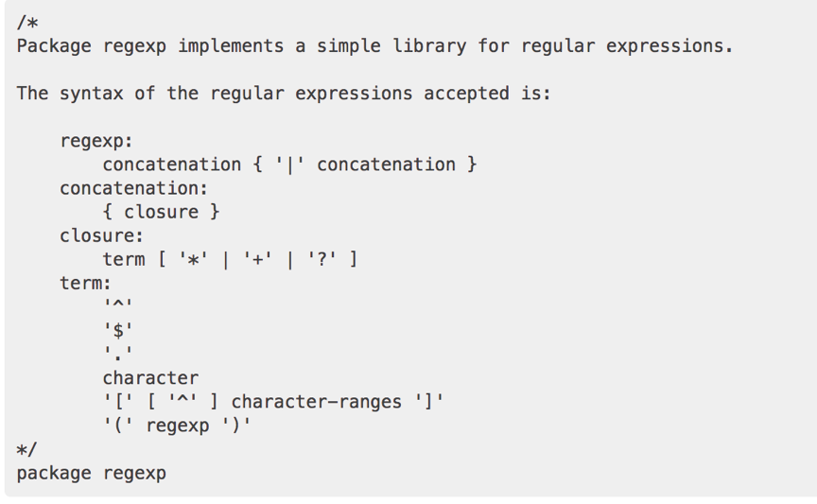Click the "character-ranges" text
The width and height of the screenshot is (817, 504).
click(x=317, y=401)
